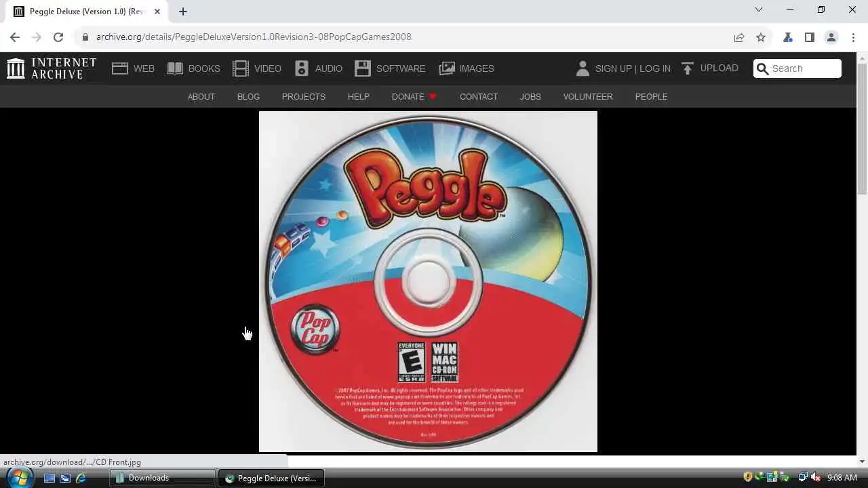Click DONATE with heart
Viewport: 868px width, 488px height.
coord(414,97)
